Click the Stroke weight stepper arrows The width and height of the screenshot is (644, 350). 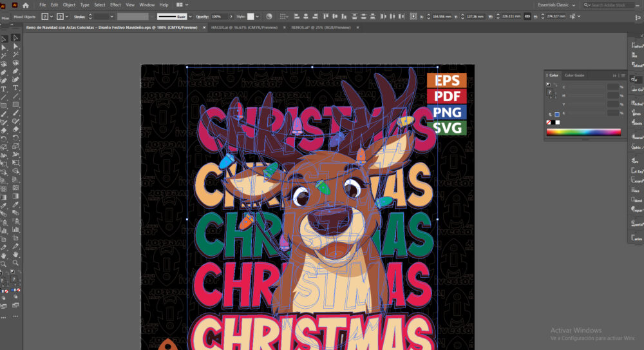(90, 17)
